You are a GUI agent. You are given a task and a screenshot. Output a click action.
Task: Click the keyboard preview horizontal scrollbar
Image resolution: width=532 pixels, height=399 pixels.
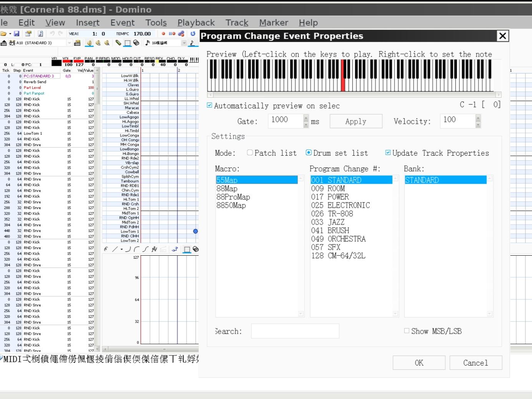tap(354, 95)
